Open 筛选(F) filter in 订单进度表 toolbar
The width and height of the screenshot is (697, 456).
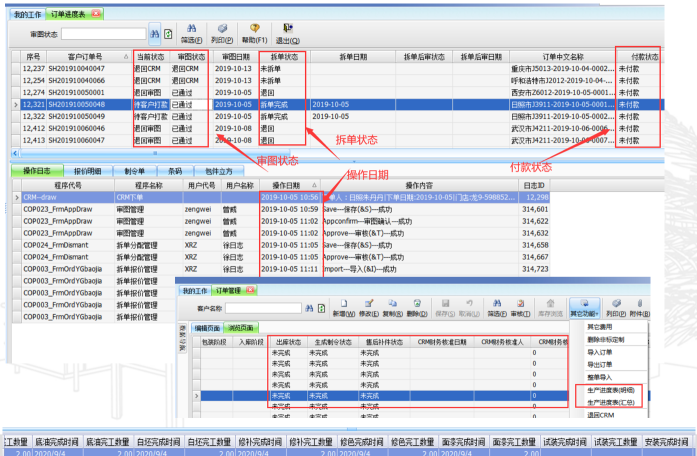coord(192,34)
